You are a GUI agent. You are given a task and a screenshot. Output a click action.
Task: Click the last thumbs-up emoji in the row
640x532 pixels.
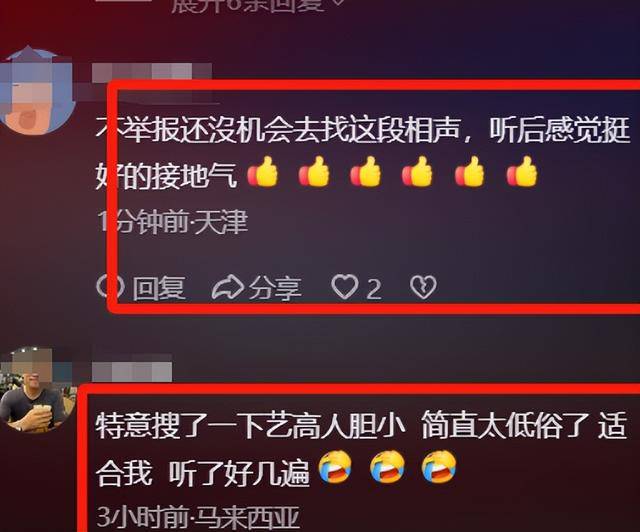(522, 172)
